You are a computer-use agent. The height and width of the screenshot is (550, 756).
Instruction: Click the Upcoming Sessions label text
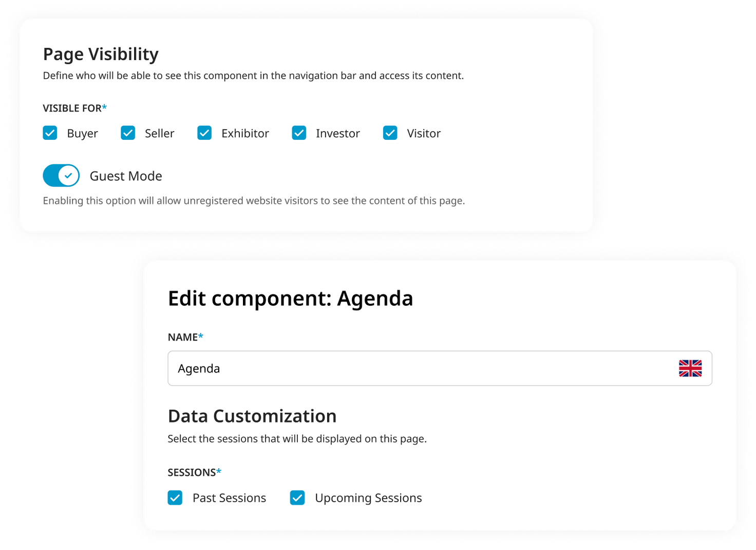(x=368, y=498)
